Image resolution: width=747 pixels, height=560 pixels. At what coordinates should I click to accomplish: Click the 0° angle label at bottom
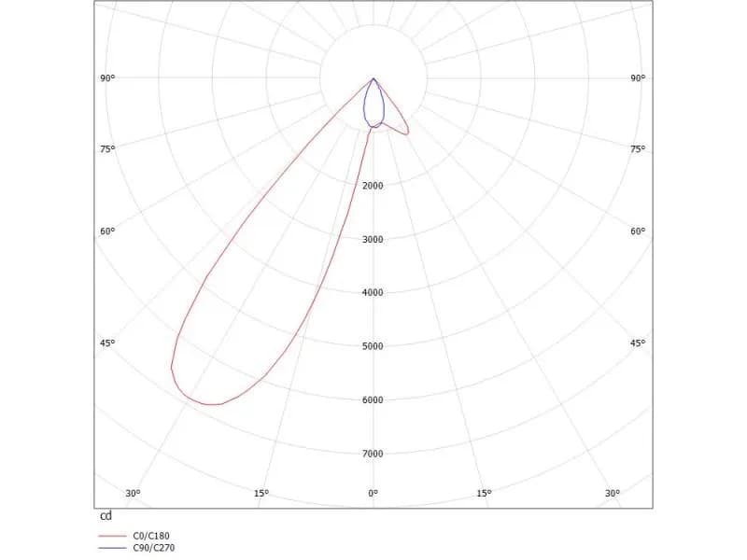pyautogui.click(x=373, y=494)
